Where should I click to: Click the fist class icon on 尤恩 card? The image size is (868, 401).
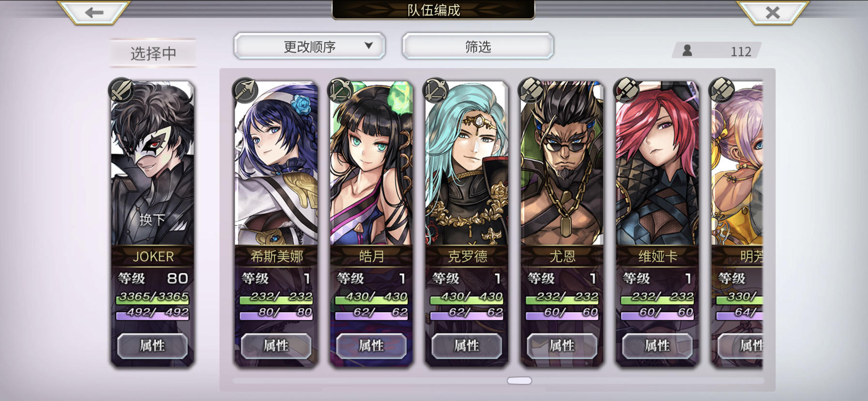click(x=531, y=90)
